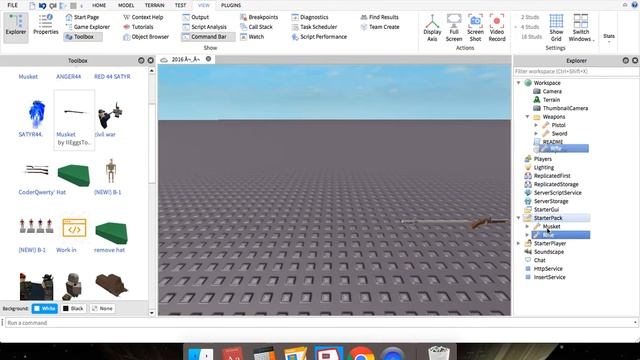Toggle the Explorer panel button

(x=16, y=27)
